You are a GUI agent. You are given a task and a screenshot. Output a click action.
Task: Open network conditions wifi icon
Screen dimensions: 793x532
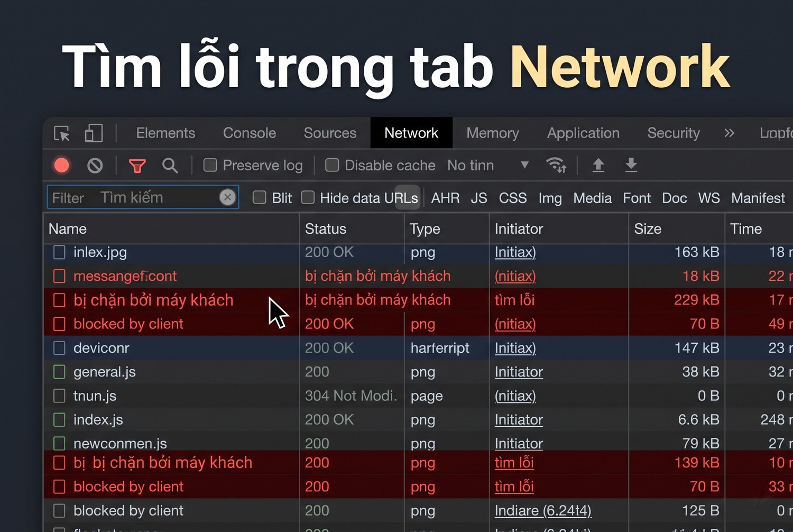(x=556, y=166)
